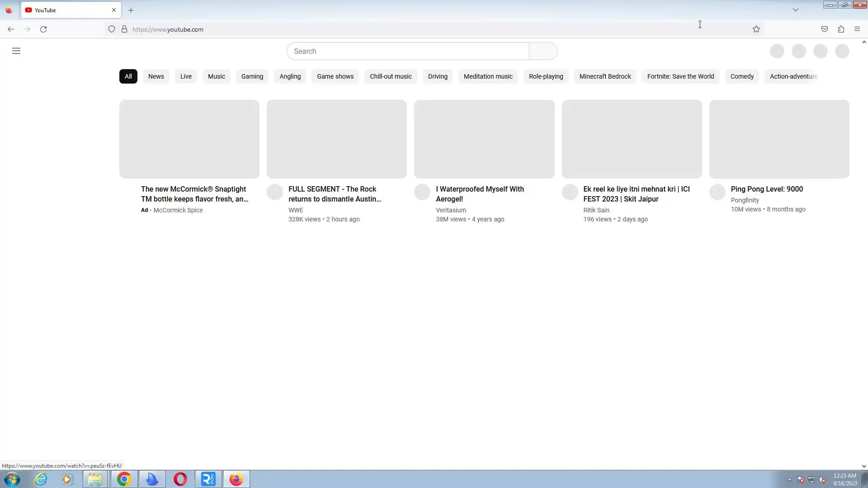Open a new browser tab
Viewport: 868px width, 488px height.
[131, 10]
